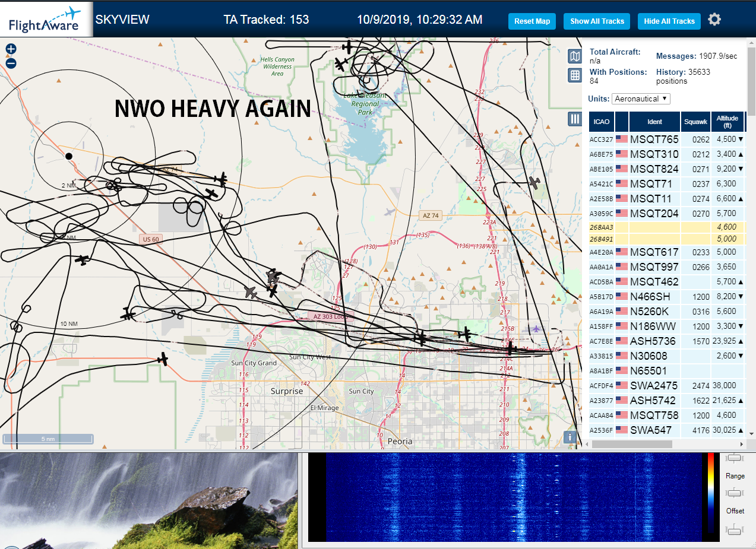Click the date and time display
756x549 pixels.
(x=420, y=20)
